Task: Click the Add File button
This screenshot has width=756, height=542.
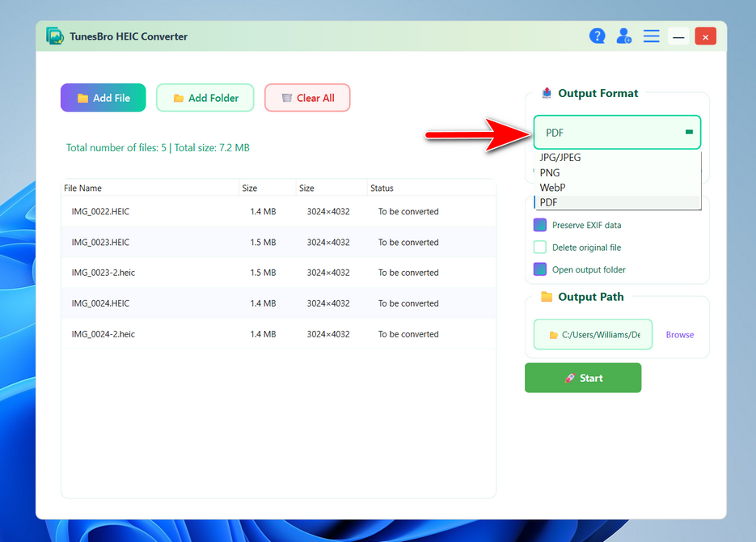Action: (103, 98)
